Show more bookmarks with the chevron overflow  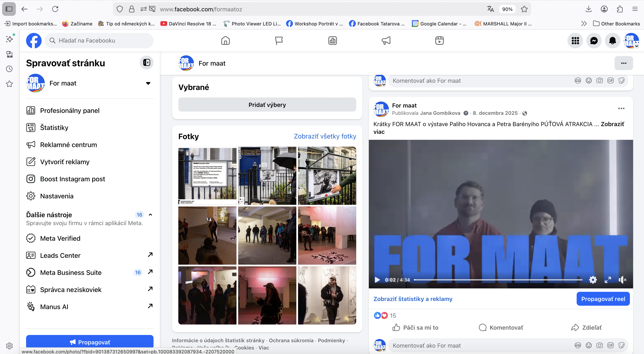584,24
